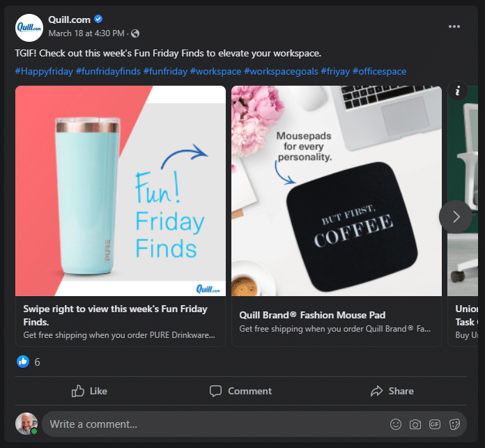Open the #Happyfriday hashtag
This screenshot has width=485, height=448.
point(44,72)
